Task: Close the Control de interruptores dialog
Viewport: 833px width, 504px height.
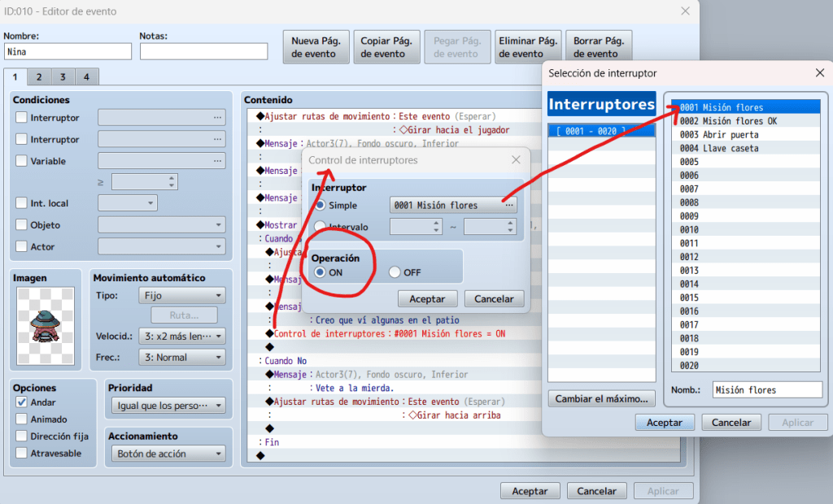Action: coord(516,160)
